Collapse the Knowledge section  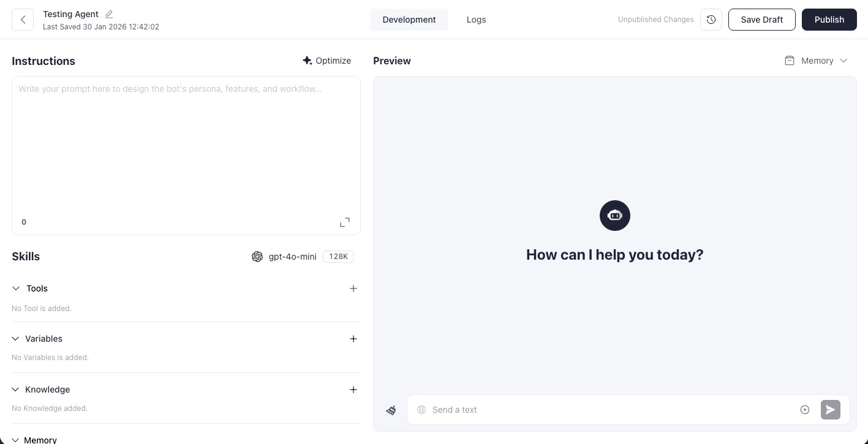(x=16, y=389)
